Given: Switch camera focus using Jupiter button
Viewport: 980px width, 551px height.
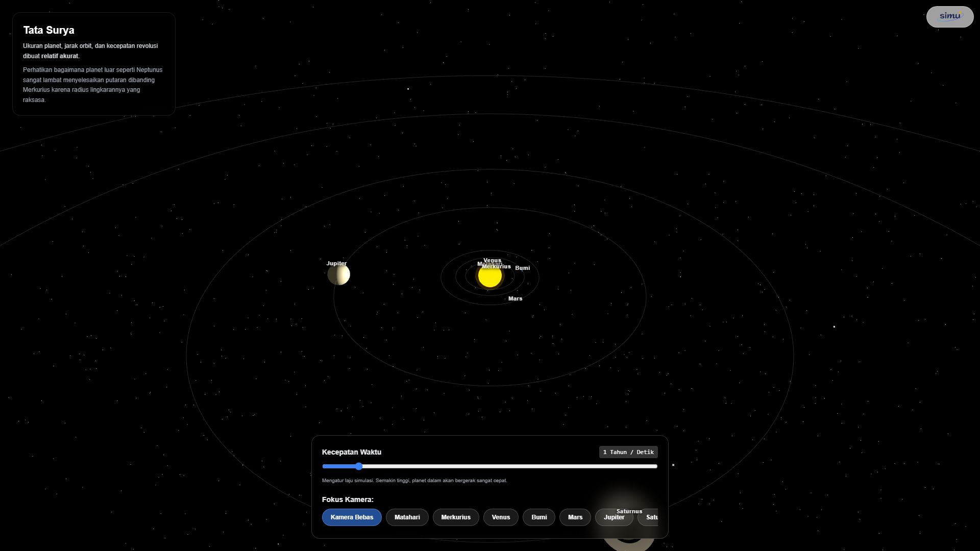Looking at the screenshot, I should (x=614, y=517).
